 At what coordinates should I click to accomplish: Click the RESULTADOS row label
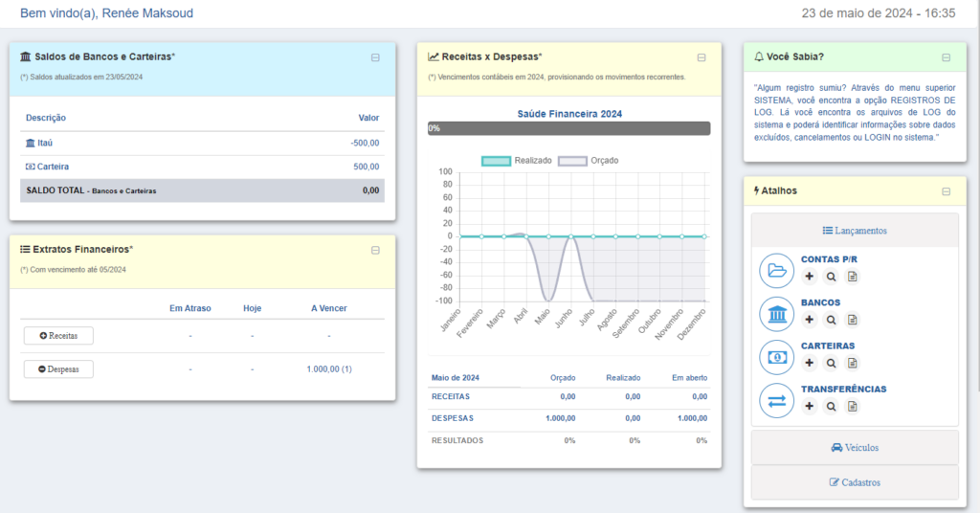pyautogui.click(x=457, y=440)
